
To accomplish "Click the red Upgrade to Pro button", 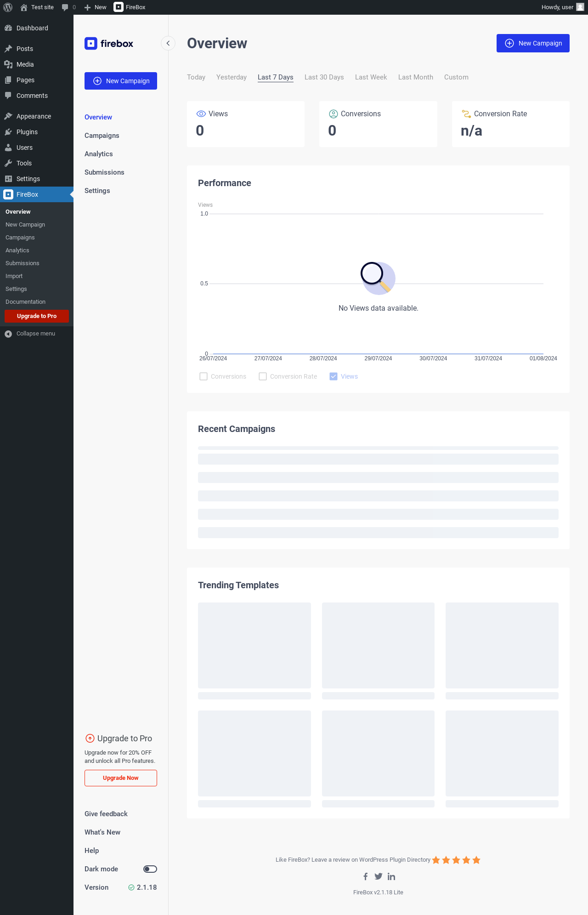I will 37,316.
